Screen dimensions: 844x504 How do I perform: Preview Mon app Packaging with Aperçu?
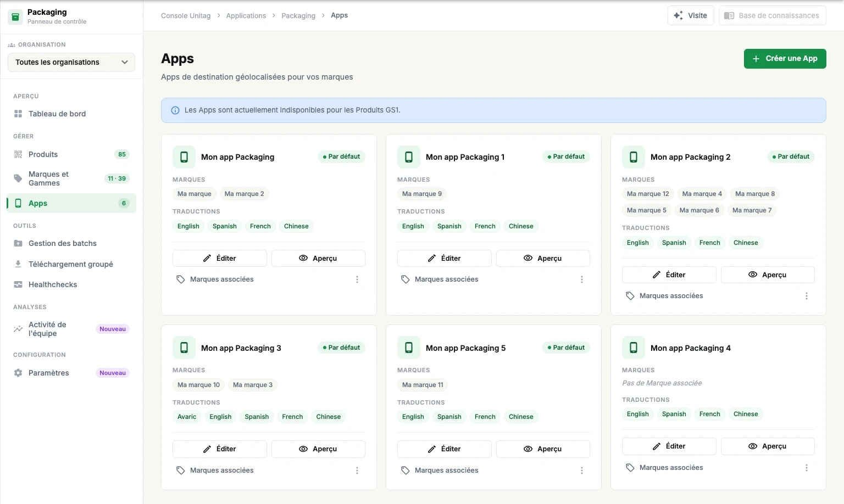318,258
